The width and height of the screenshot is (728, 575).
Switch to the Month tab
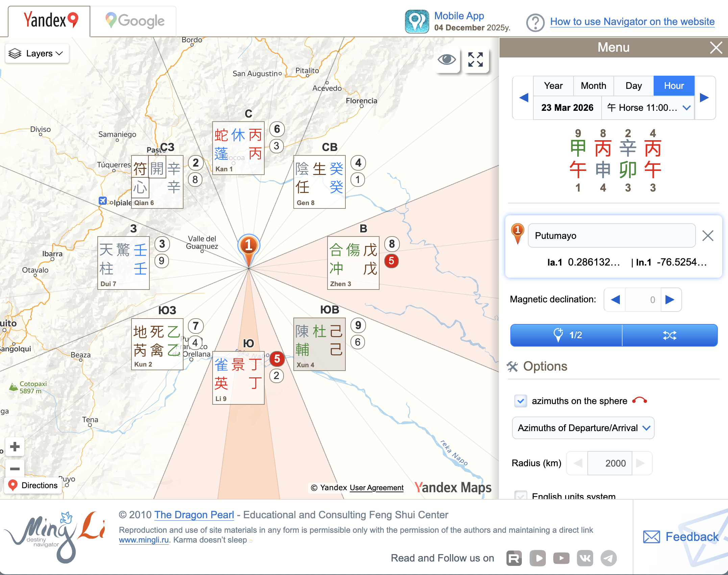click(593, 85)
